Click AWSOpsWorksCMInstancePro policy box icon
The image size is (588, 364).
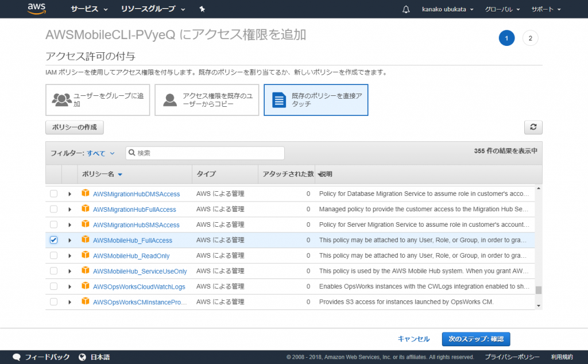click(x=86, y=301)
